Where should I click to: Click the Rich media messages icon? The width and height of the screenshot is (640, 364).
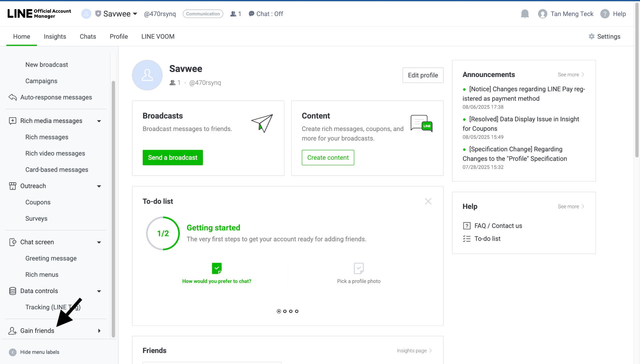pyautogui.click(x=13, y=121)
